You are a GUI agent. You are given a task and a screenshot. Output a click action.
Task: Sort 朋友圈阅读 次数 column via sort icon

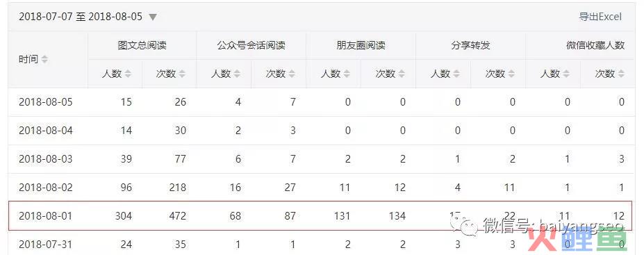(402, 74)
